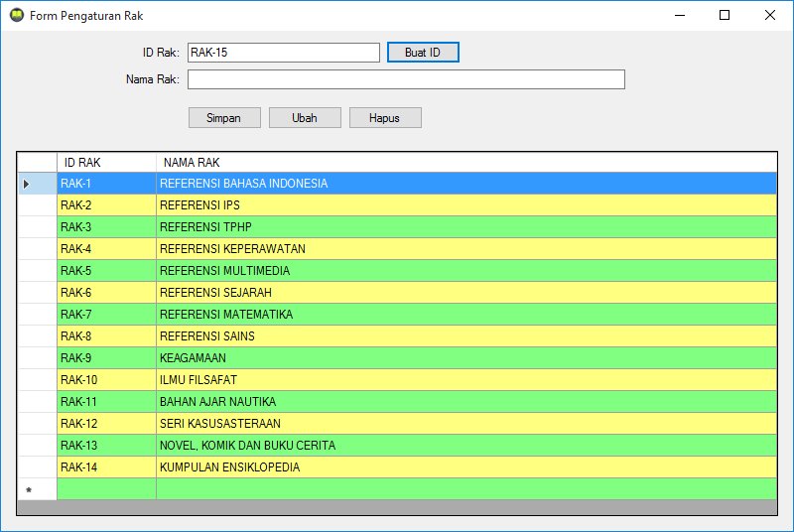This screenshot has height=532, width=794.
Task: Focus the ID Rak text field
Action: tap(284, 53)
